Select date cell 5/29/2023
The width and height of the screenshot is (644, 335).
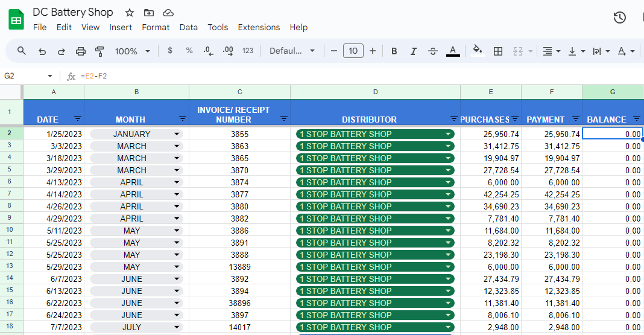point(54,267)
